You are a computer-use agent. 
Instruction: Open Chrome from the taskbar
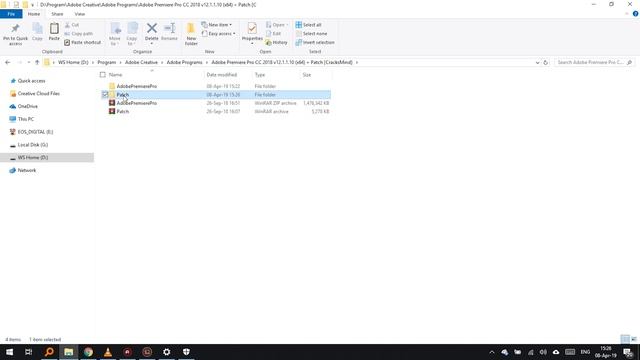point(88,352)
